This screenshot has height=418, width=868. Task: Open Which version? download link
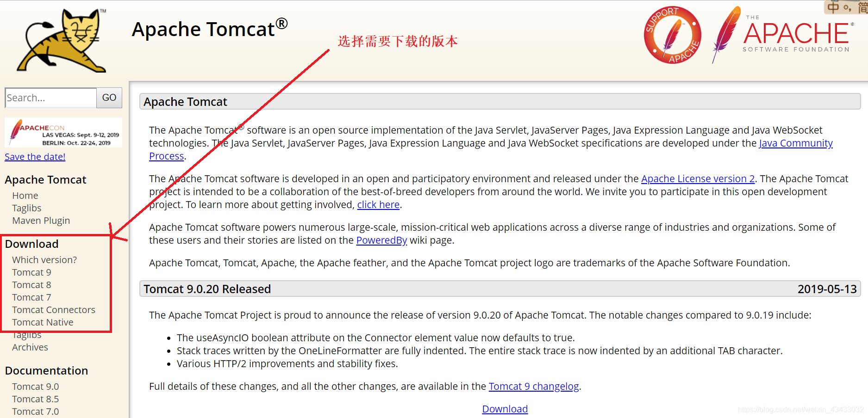44,260
